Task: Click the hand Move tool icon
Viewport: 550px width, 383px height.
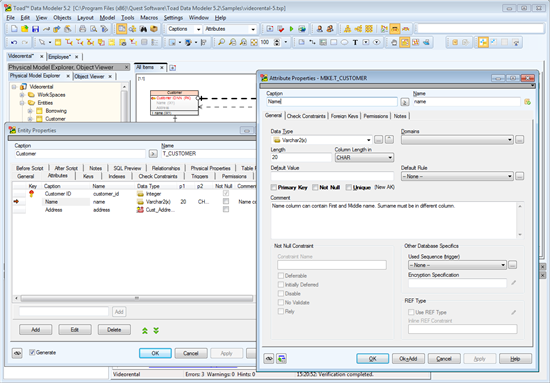Action: coord(394,42)
